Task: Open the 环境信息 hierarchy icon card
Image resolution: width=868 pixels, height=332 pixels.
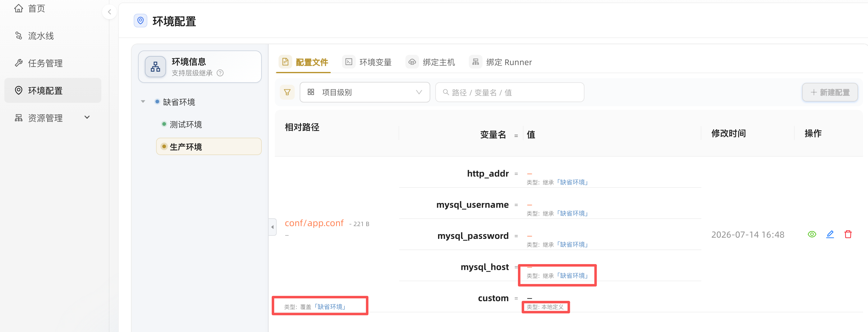Action: 155,66
